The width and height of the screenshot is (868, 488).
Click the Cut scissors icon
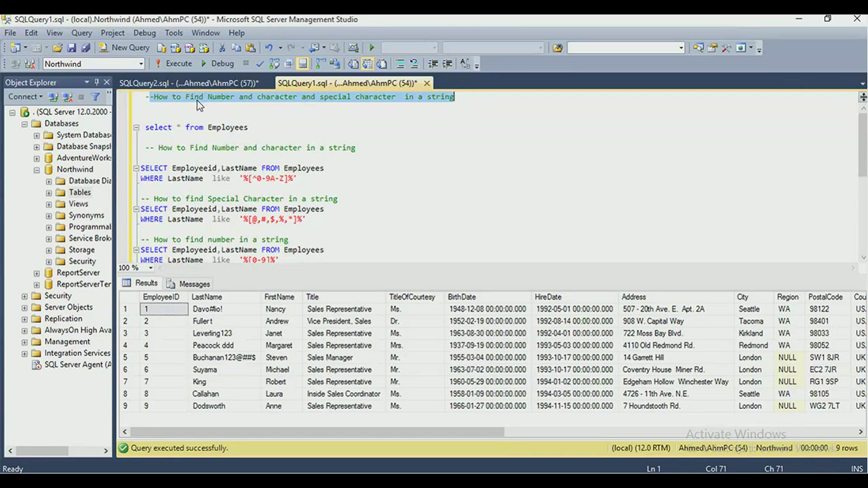tap(222, 48)
